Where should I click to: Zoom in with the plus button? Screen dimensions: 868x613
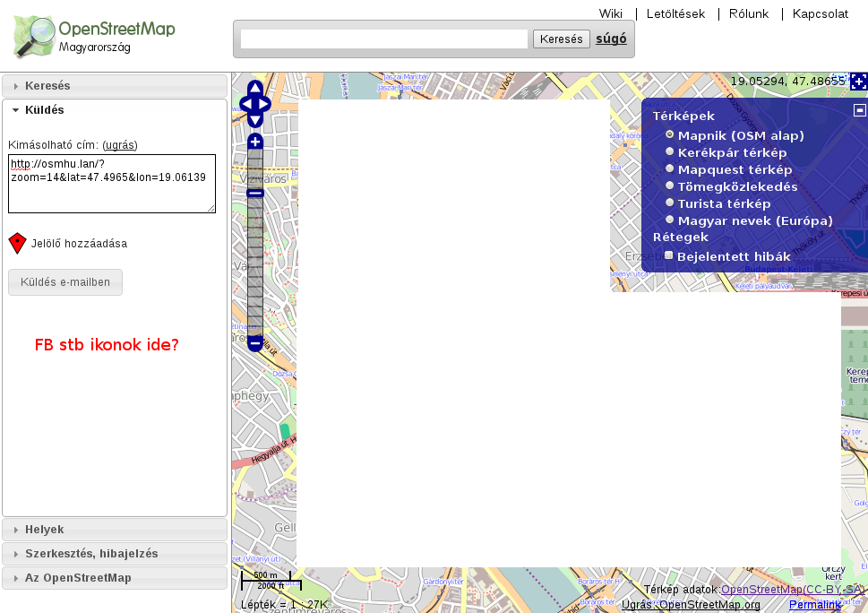click(x=255, y=142)
